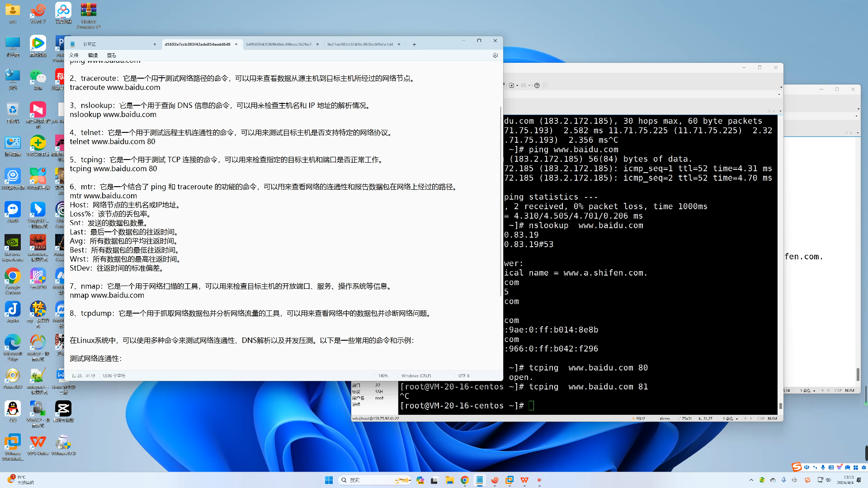Show hidden system tray icons
The height and width of the screenshot is (488, 868).
(751, 480)
